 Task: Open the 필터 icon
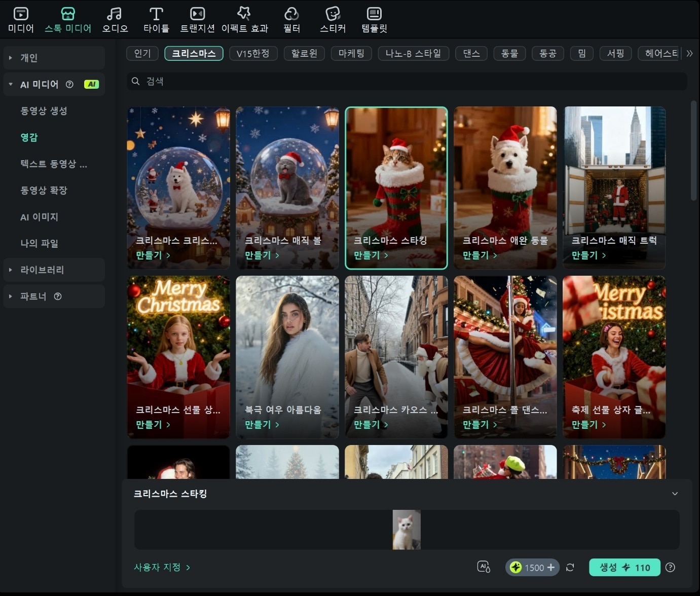(x=291, y=14)
